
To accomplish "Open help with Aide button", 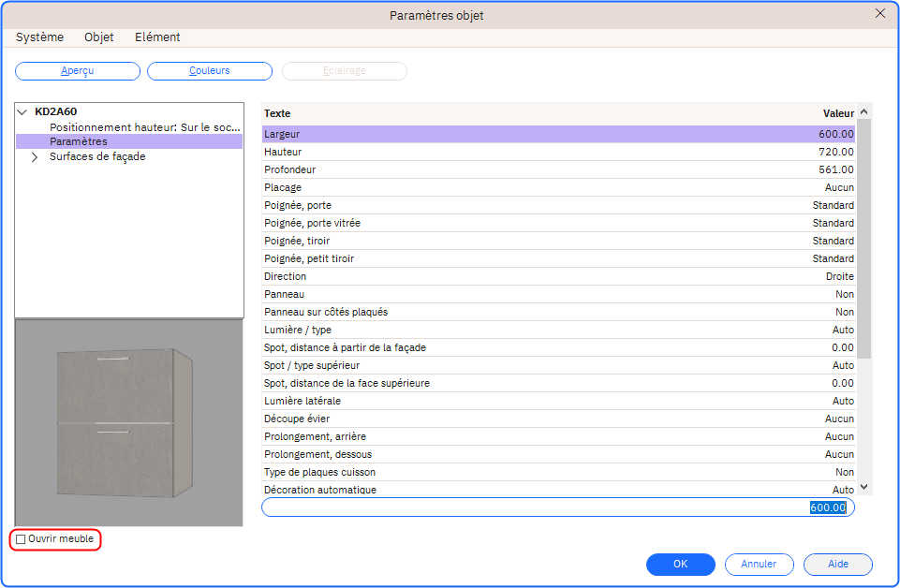I will pos(838,565).
